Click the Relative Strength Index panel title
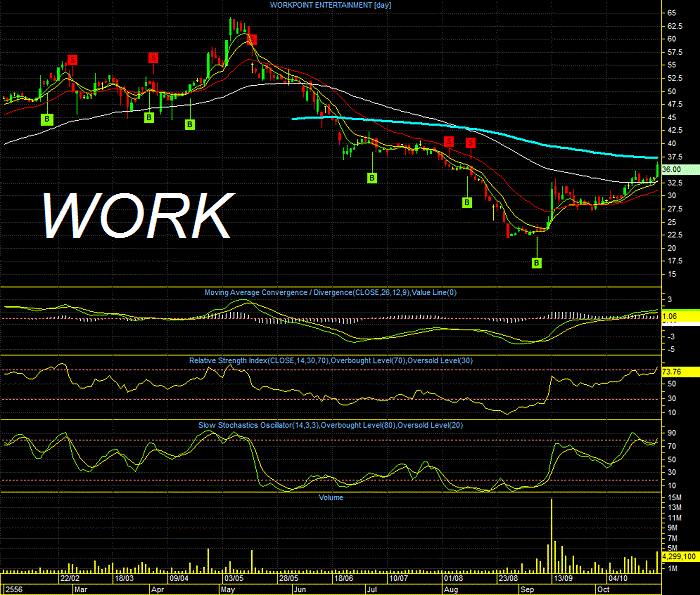This screenshot has height=595, width=700. tap(331, 360)
